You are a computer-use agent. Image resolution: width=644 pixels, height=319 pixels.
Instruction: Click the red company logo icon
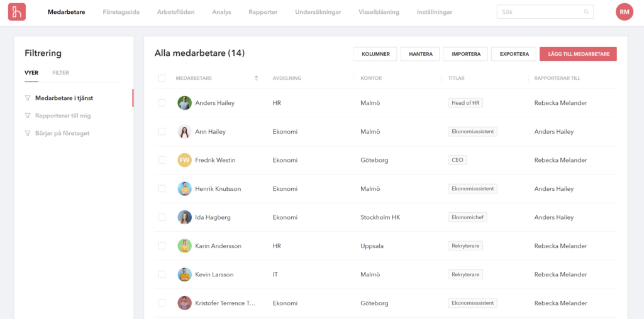[x=17, y=12]
